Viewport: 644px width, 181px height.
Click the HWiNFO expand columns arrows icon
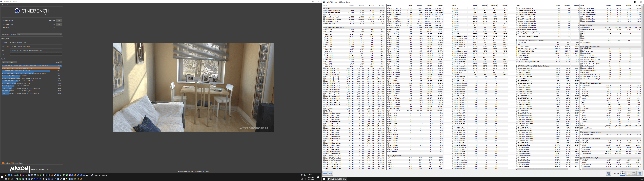point(325,173)
